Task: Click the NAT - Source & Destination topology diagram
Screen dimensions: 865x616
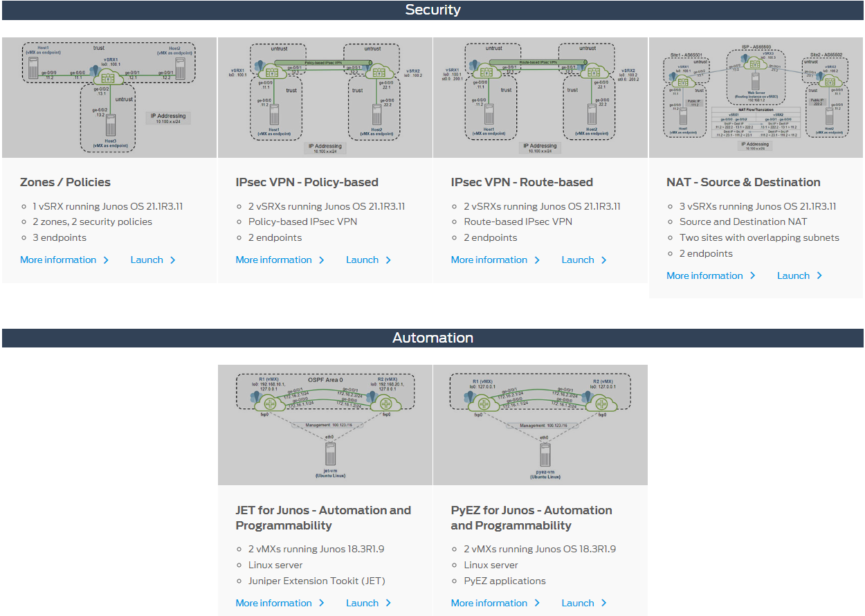Action: (x=756, y=97)
